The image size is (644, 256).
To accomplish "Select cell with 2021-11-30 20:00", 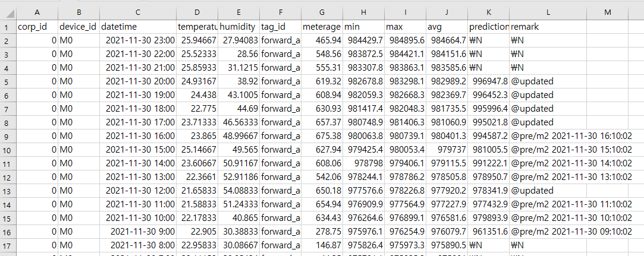I will (138, 81).
